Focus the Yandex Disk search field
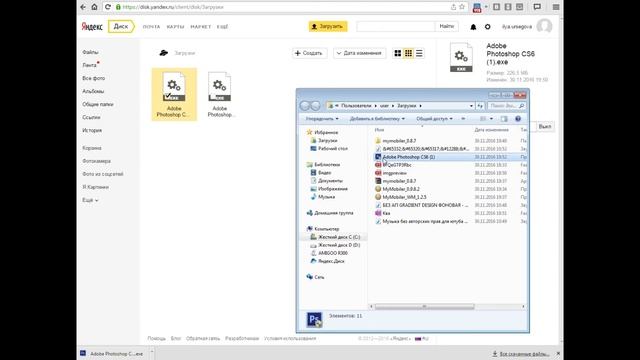The width and height of the screenshot is (640, 360). tap(396, 27)
